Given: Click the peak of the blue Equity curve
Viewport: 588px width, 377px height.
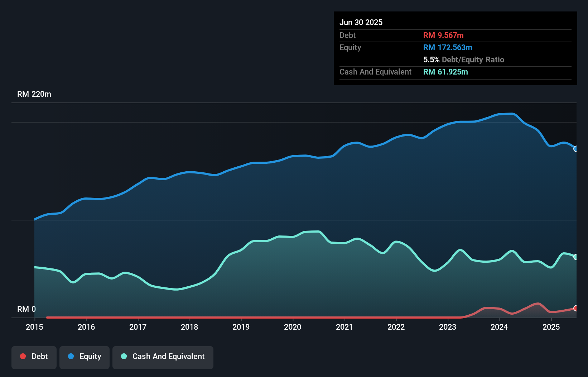Looking at the screenshot, I should coord(509,114).
